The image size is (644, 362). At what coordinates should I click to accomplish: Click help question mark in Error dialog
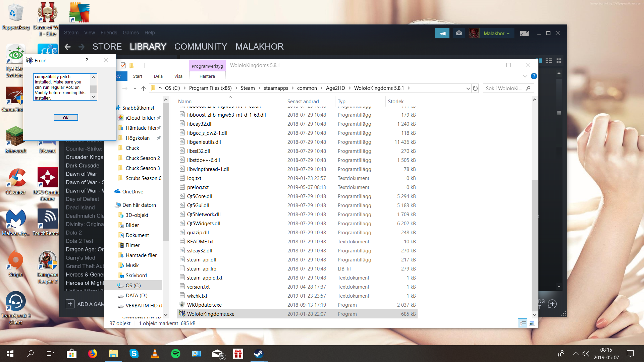(87, 60)
